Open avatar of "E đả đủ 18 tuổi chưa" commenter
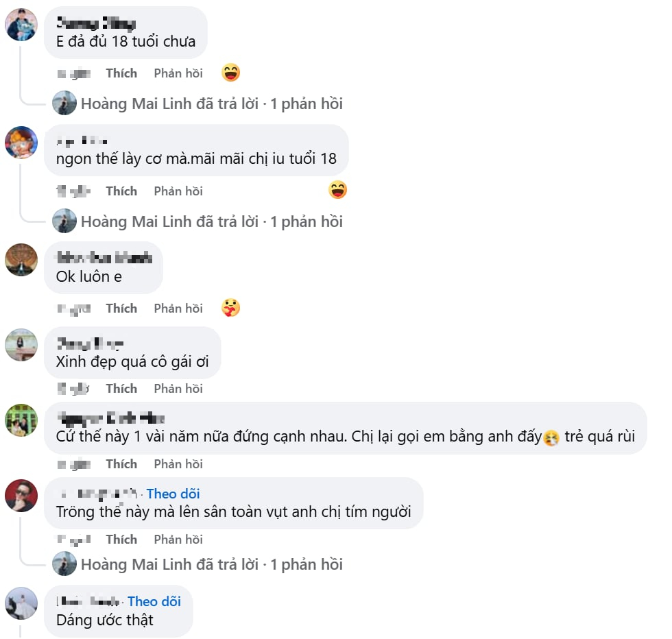The image size is (672, 639). click(x=21, y=25)
